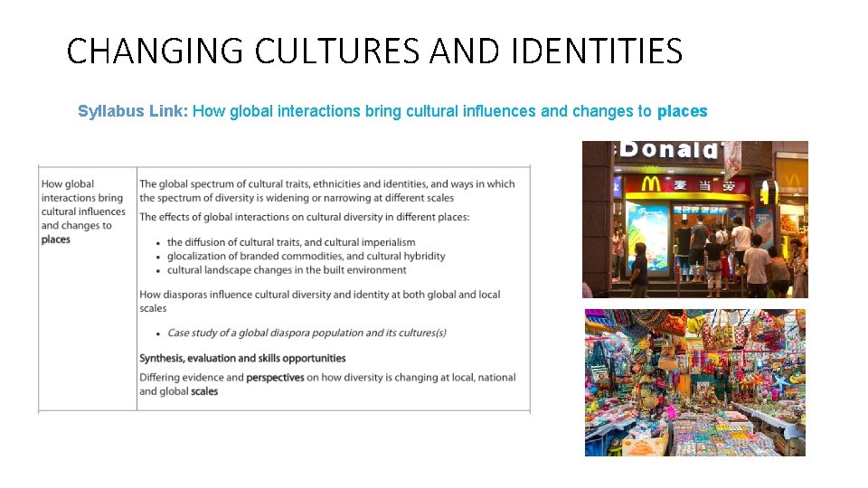Select 'The global spectrum of cultural traits' paragraph
Screen dimensions: 868x488
click(x=326, y=191)
